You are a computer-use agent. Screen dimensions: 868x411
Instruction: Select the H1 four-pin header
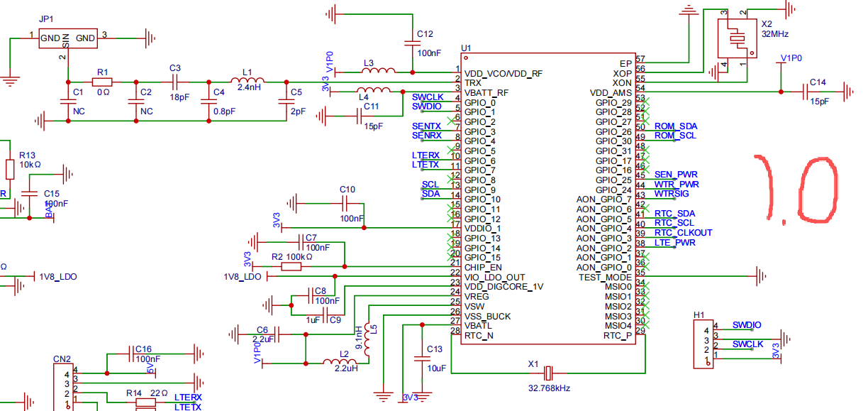pyautogui.click(x=703, y=344)
